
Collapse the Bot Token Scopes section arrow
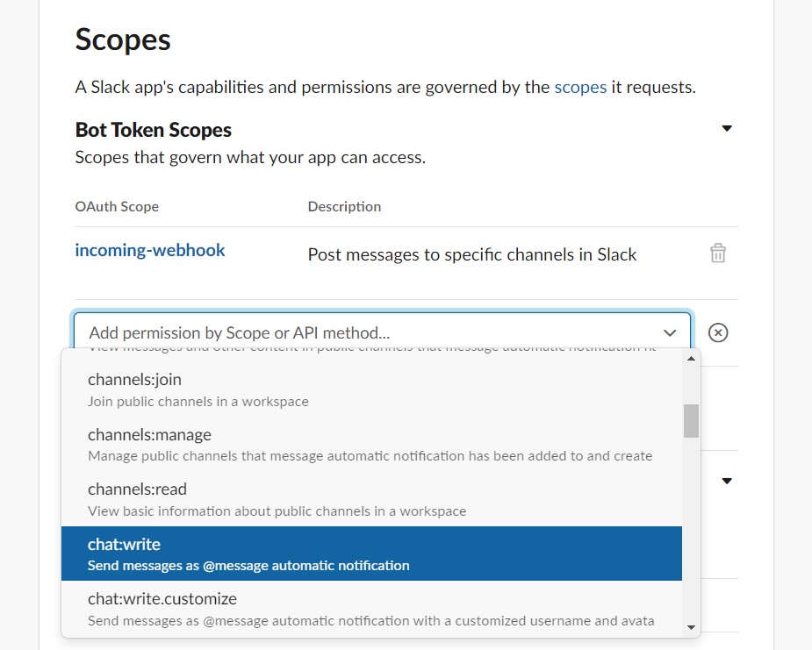tap(727, 128)
